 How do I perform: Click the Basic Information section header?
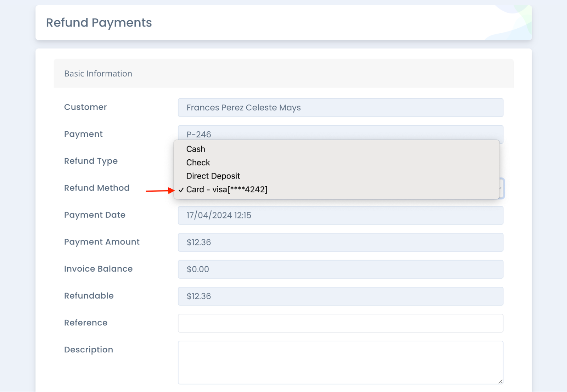98,73
